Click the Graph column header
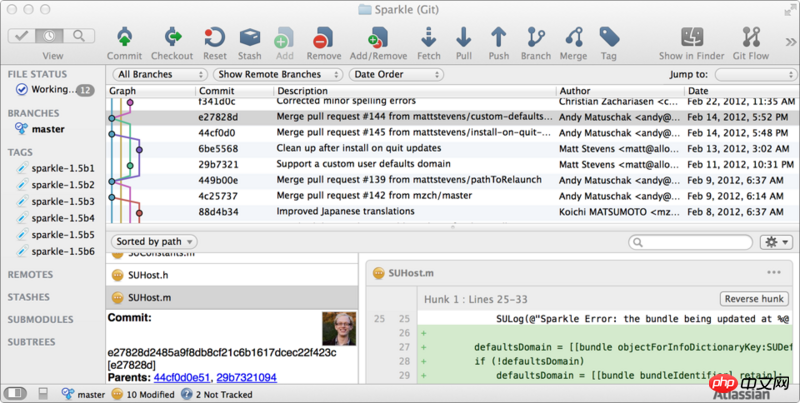Image resolution: width=800 pixels, height=403 pixels. (x=151, y=91)
